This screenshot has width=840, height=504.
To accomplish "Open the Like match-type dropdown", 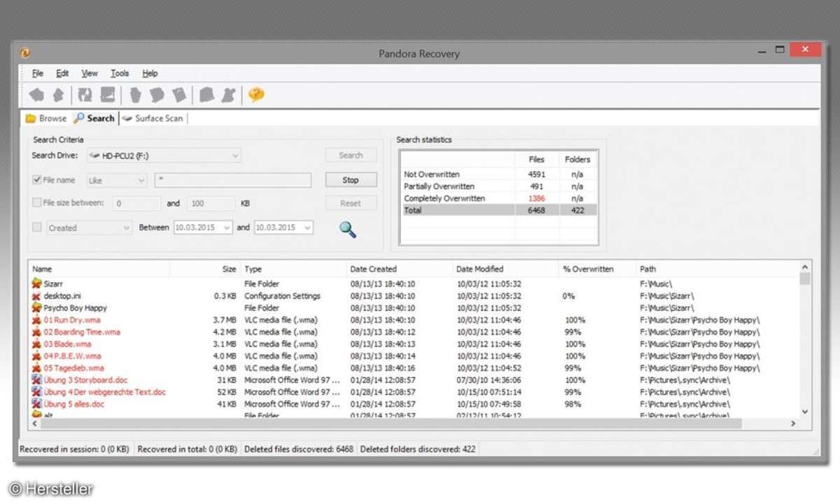I will [x=116, y=181].
